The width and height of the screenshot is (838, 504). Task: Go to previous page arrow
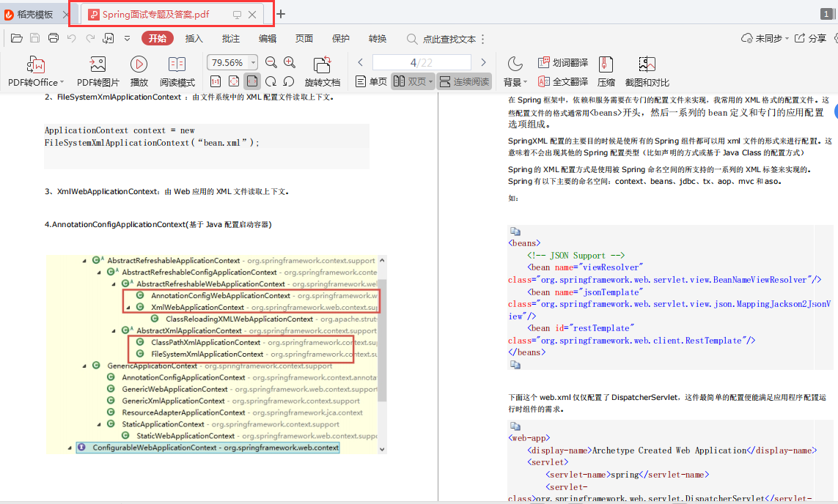pyautogui.click(x=360, y=62)
